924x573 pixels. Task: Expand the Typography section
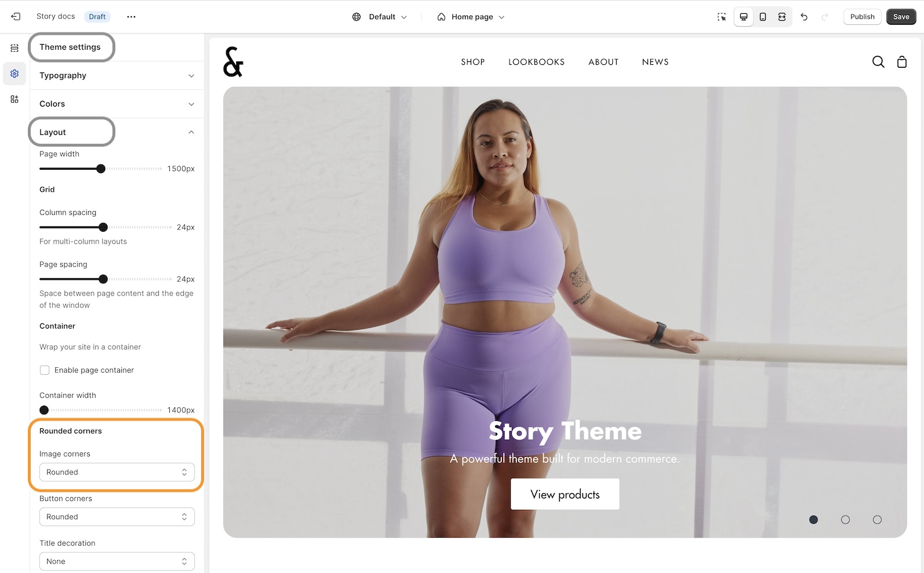pos(117,76)
